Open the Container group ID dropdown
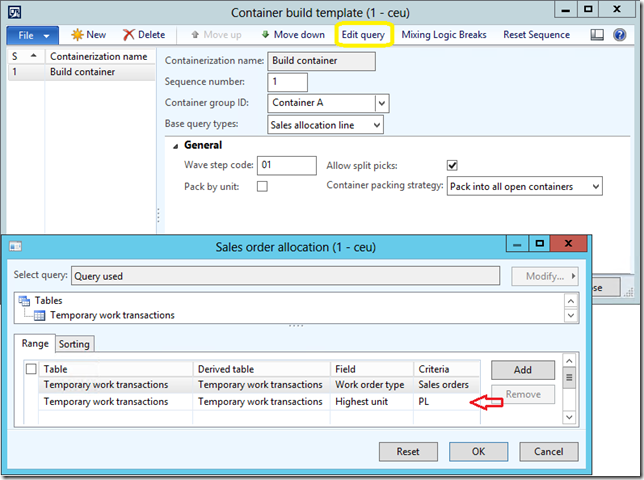Viewport: 644px width, 480px height. [x=381, y=103]
